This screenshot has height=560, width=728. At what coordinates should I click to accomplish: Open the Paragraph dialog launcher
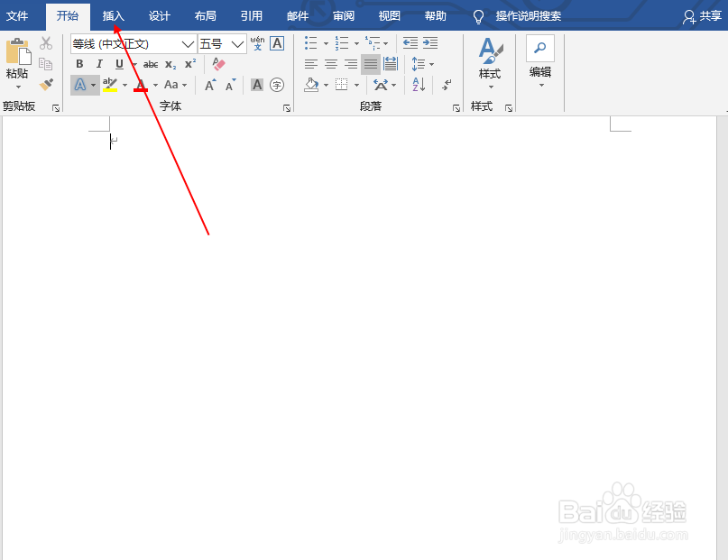click(x=456, y=108)
